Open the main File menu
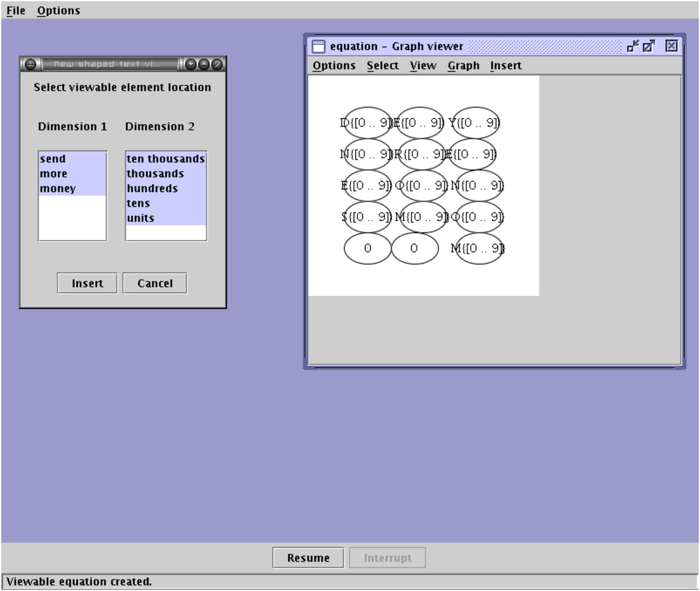Image resolution: width=700 pixels, height=591 pixels. coord(16,11)
